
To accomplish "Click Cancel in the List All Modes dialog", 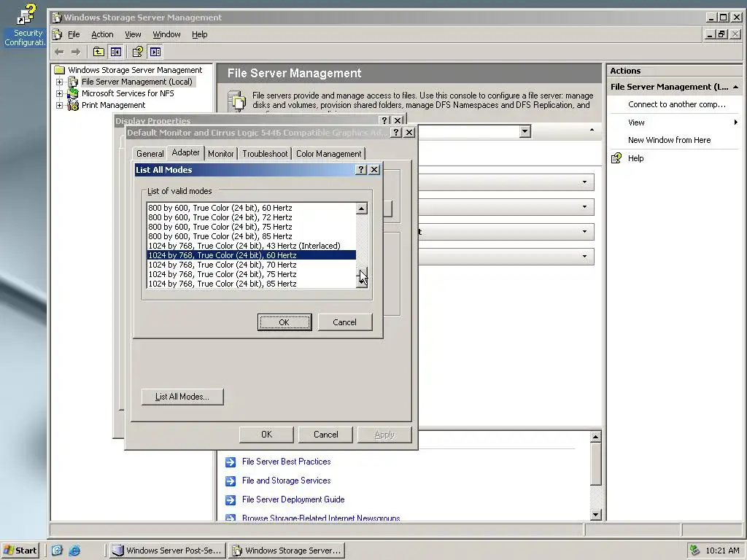I will tap(345, 322).
